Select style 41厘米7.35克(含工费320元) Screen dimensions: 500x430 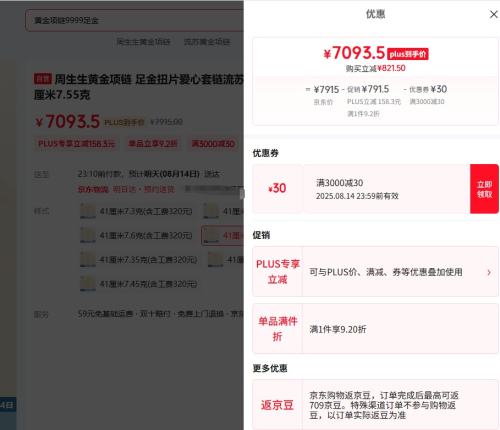(139, 260)
